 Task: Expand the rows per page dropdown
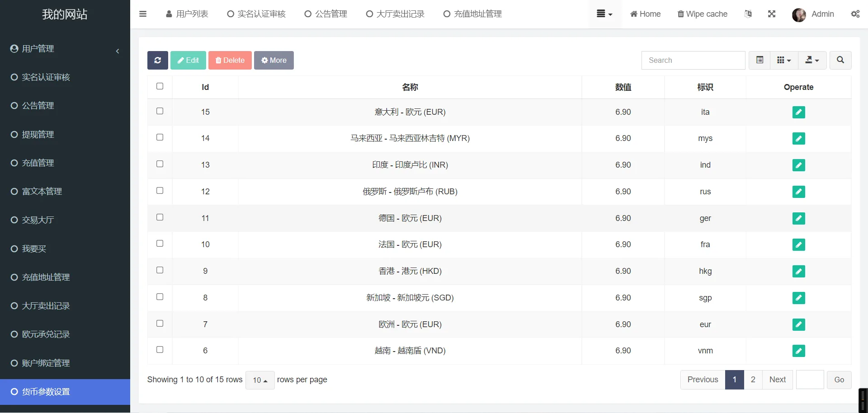[x=260, y=380]
